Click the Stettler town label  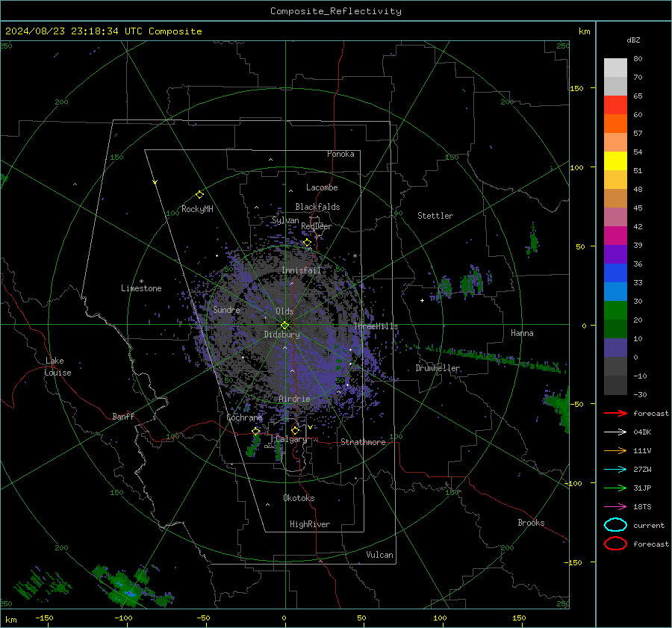(x=435, y=216)
